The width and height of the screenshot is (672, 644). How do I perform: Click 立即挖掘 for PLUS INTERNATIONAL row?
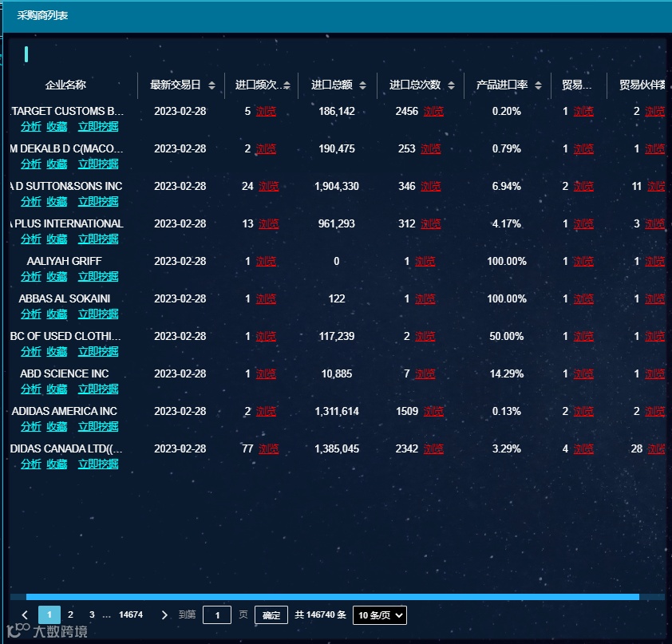pos(98,239)
